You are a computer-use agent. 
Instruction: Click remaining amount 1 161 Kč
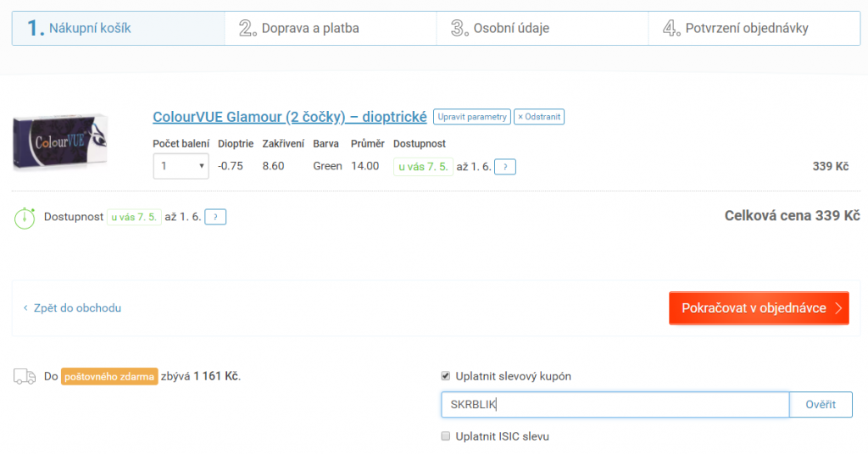coord(216,376)
